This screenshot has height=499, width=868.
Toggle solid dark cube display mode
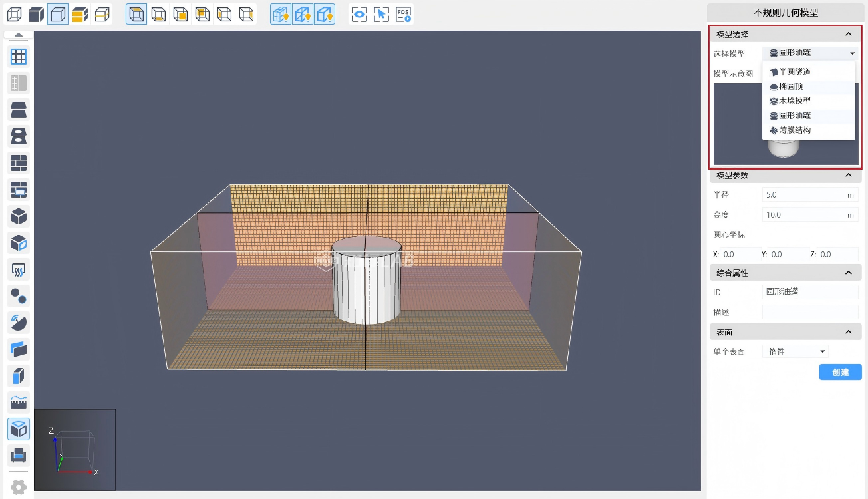36,14
